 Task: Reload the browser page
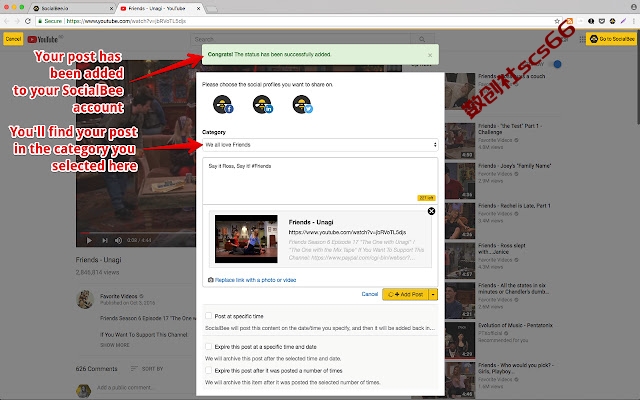(28, 21)
